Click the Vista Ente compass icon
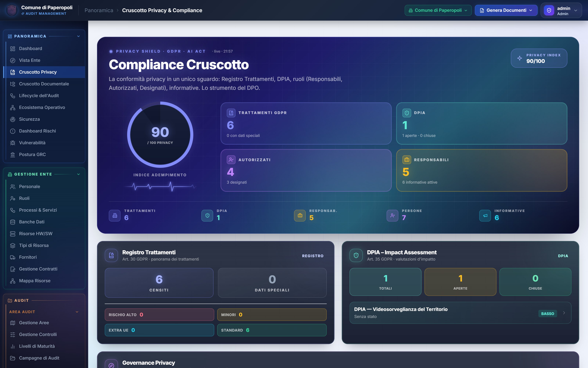 tap(13, 60)
